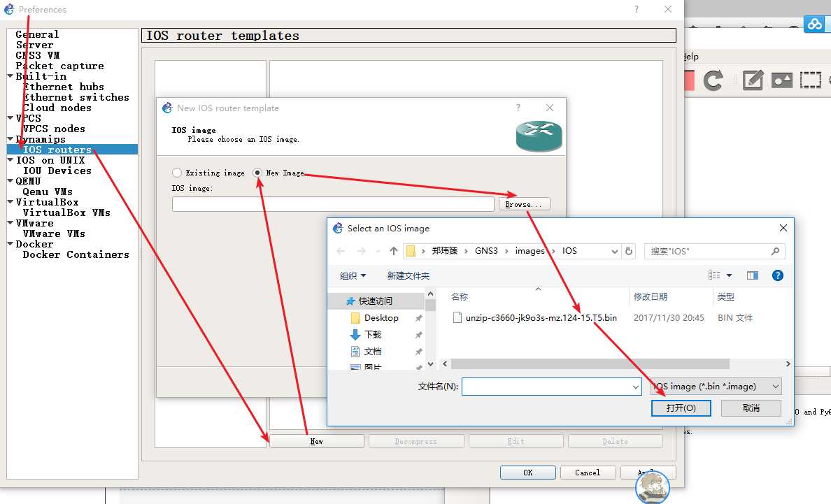Click the Documents (文档) icon in quick access
Screen dimensions: 831x504
355,351
